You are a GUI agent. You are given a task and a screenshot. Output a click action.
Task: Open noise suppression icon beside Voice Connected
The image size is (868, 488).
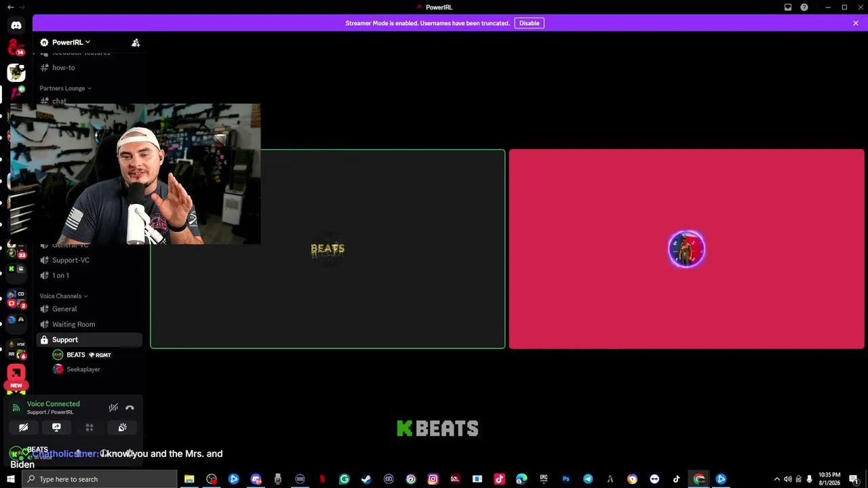[113, 407]
